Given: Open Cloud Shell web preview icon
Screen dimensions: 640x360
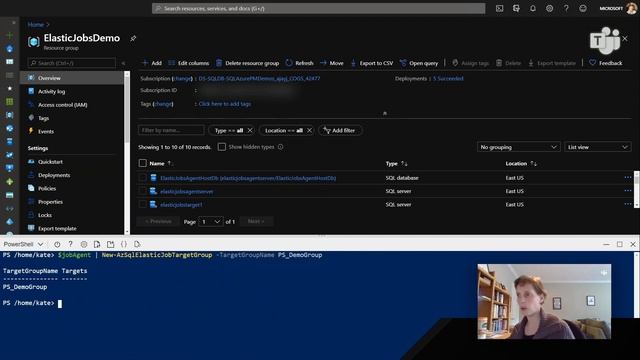Looking at the screenshot, I should pos(137,244).
